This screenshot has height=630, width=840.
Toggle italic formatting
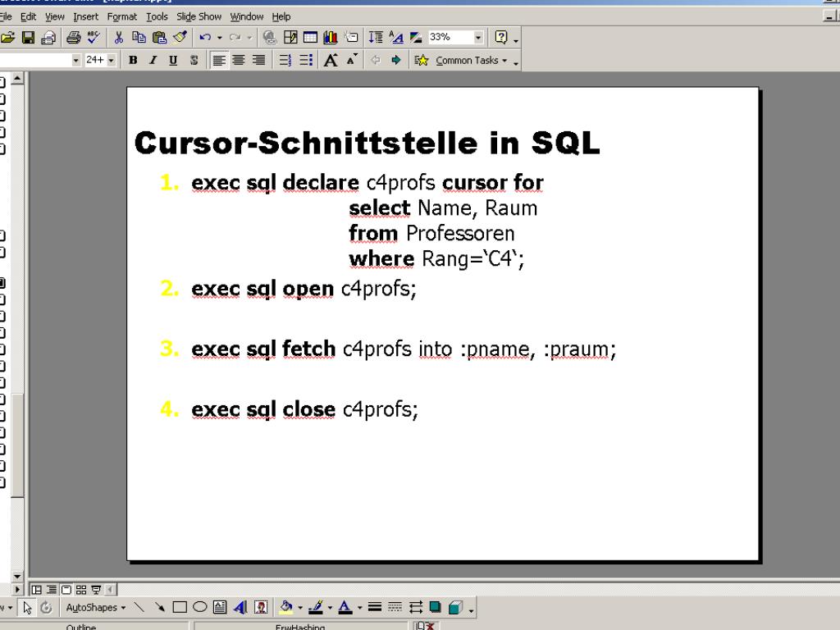pyautogui.click(x=153, y=60)
